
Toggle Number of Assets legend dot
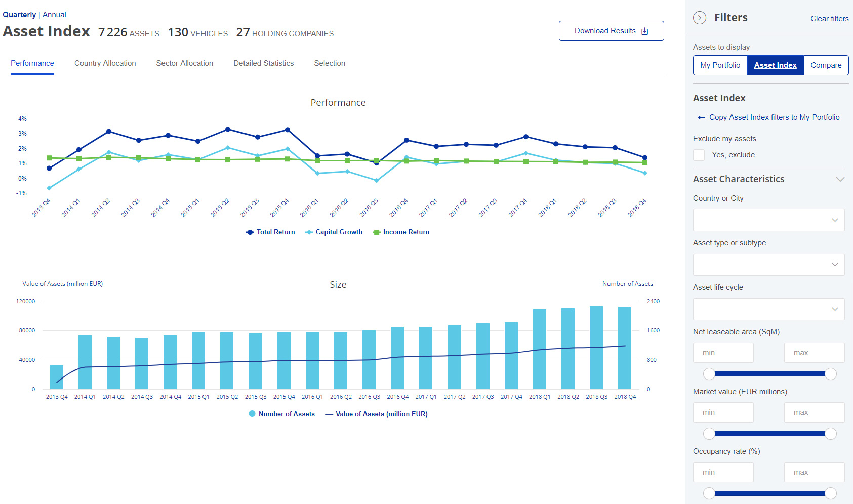(252, 414)
